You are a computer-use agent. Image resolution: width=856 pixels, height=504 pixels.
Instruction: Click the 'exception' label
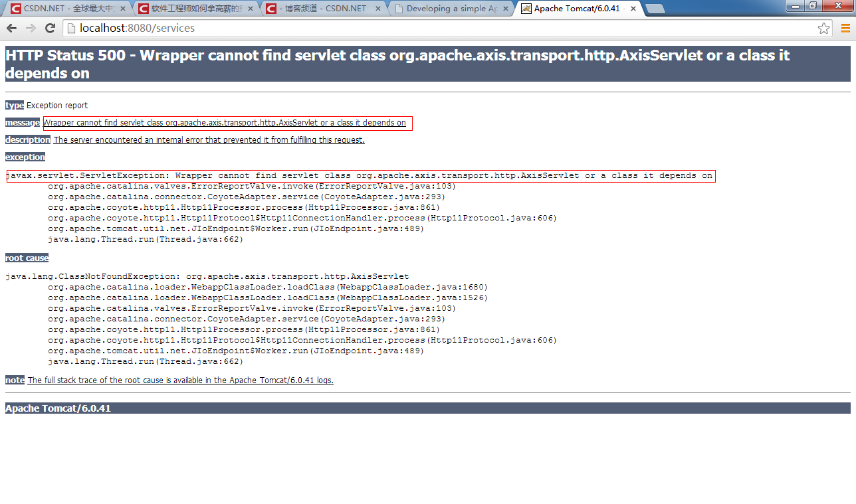click(25, 157)
